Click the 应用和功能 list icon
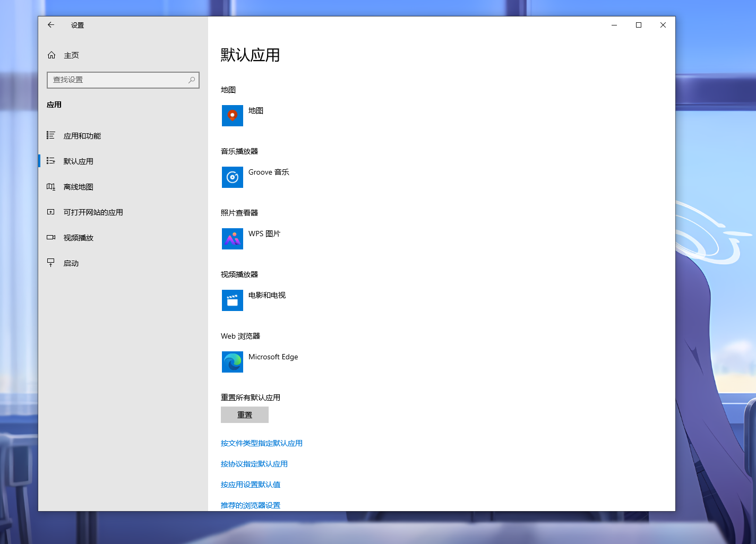The width and height of the screenshot is (756, 544). 51,135
